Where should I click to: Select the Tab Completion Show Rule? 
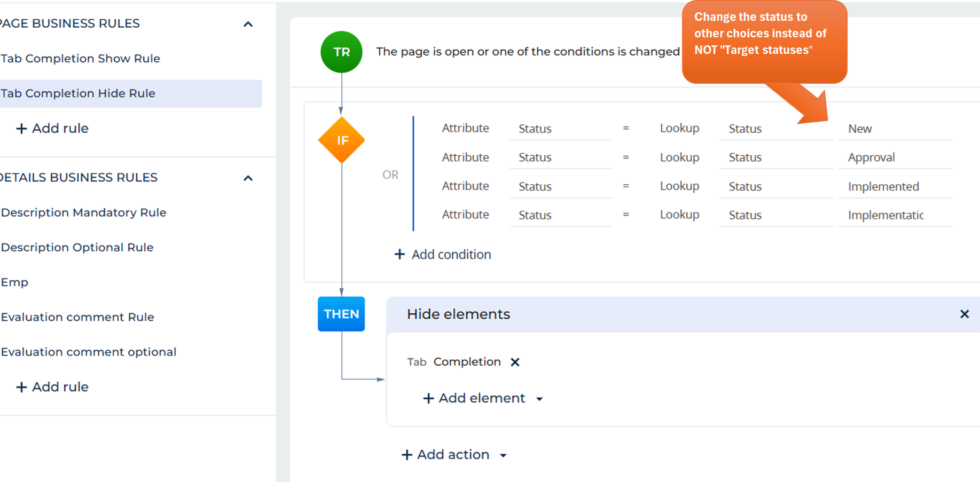tap(80, 58)
